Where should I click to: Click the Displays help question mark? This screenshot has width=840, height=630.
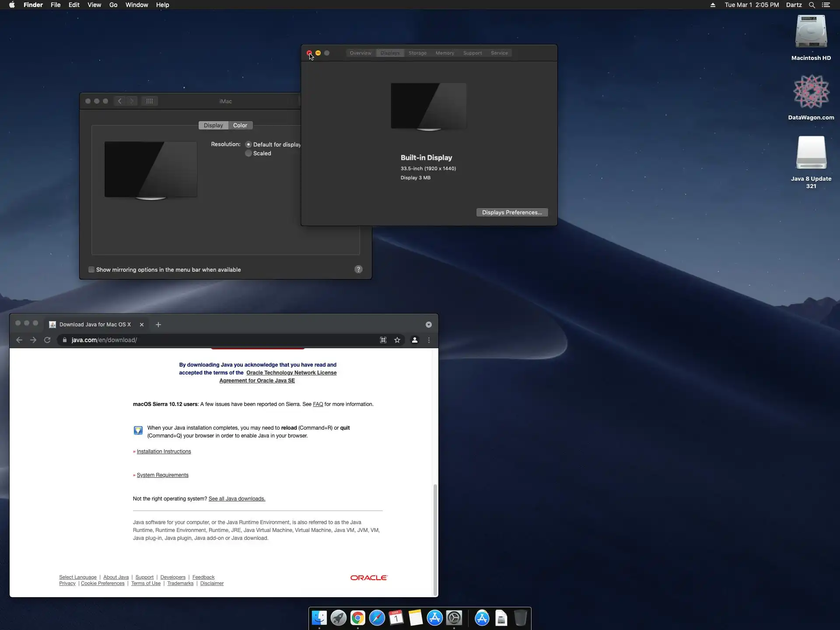[358, 269]
